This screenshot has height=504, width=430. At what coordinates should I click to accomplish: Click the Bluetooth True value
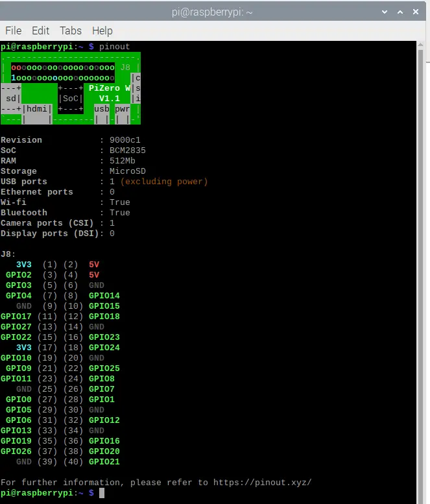point(119,213)
